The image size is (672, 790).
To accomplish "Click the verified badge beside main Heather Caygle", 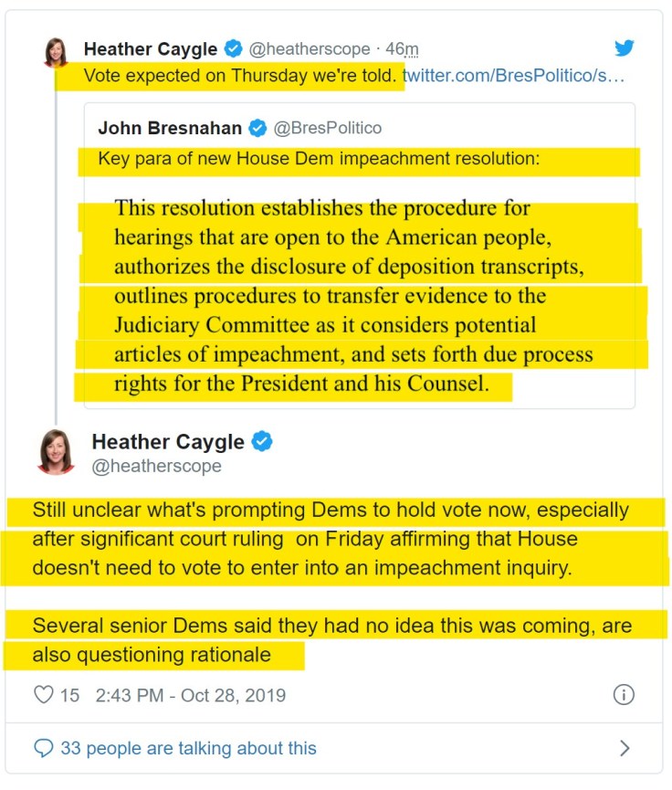I will click(262, 441).
